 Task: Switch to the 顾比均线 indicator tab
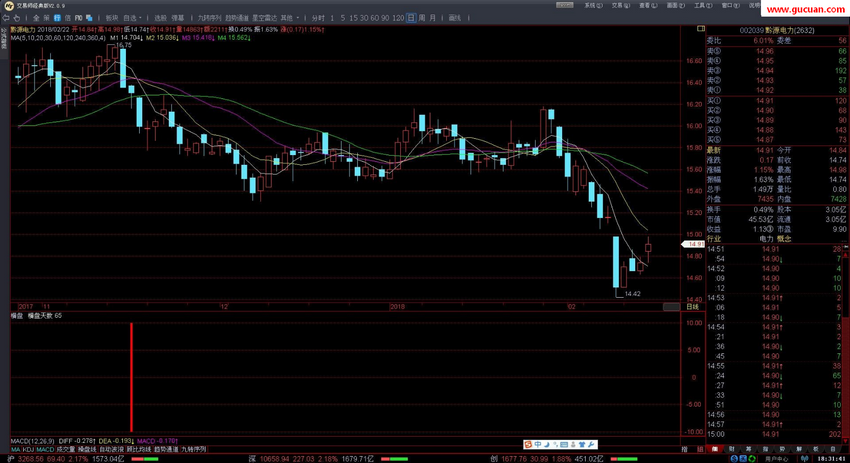(x=139, y=449)
